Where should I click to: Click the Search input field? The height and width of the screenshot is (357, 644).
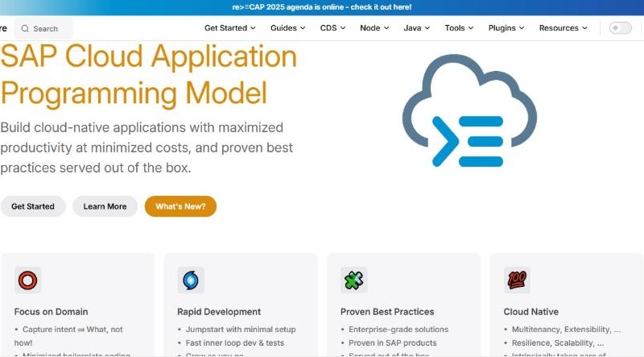pyautogui.click(x=48, y=28)
